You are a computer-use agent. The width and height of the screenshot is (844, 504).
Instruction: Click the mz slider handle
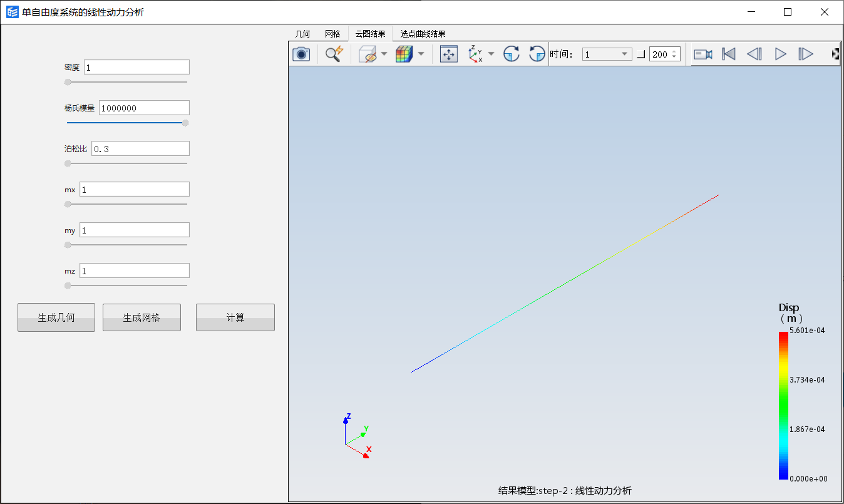point(68,285)
